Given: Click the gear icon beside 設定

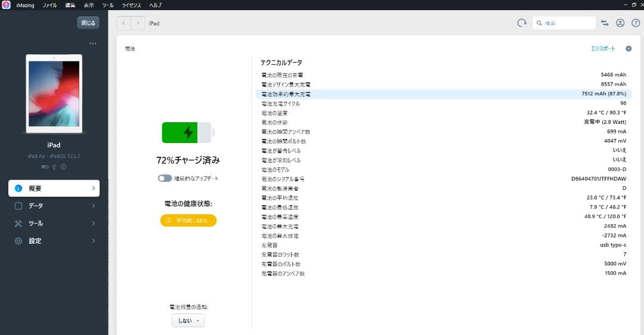Looking at the screenshot, I should pos(18,241).
